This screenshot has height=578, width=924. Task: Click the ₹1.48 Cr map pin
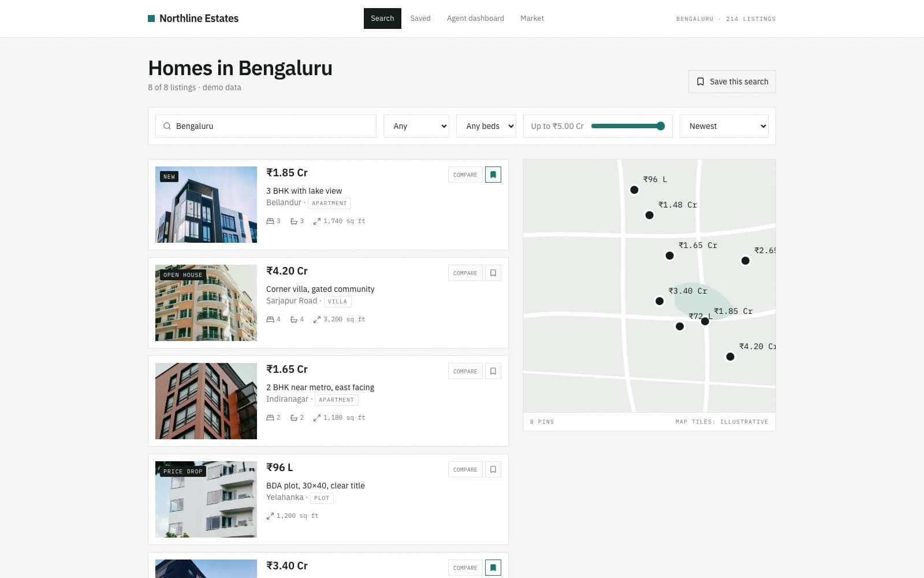tap(649, 215)
